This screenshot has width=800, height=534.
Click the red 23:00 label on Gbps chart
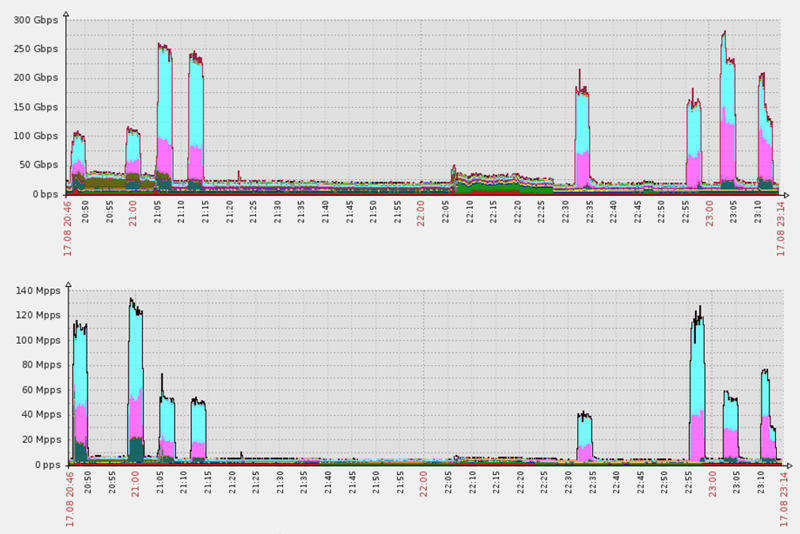[x=709, y=213]
